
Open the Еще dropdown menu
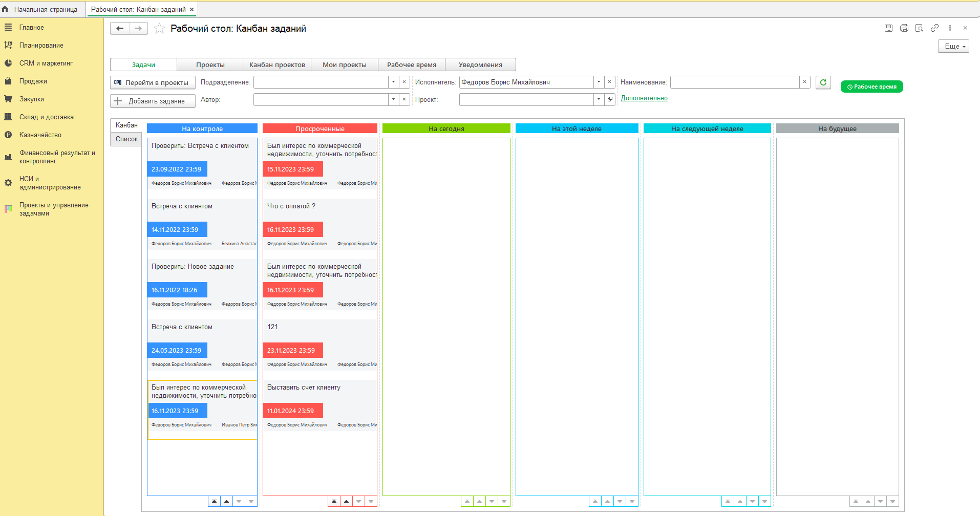point(953,47)
